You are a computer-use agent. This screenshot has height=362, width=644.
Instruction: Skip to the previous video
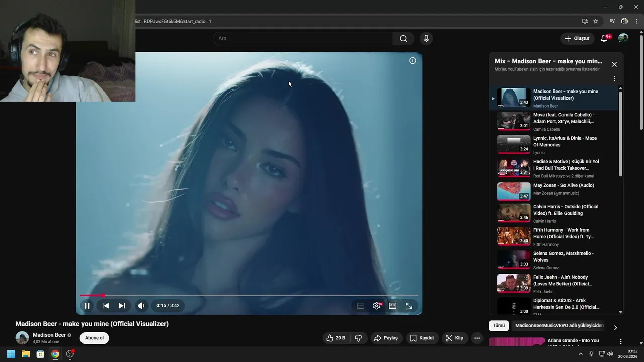tap(106, 306)
